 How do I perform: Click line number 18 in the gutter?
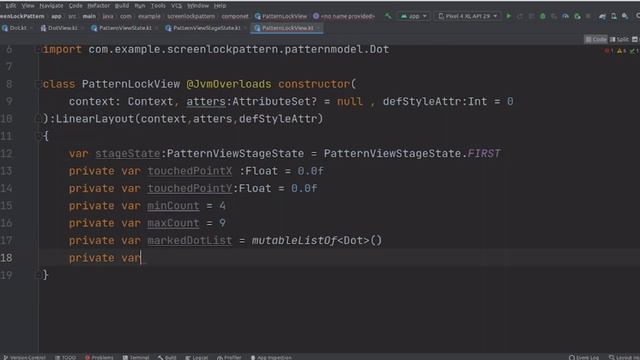tap(7, 258)
